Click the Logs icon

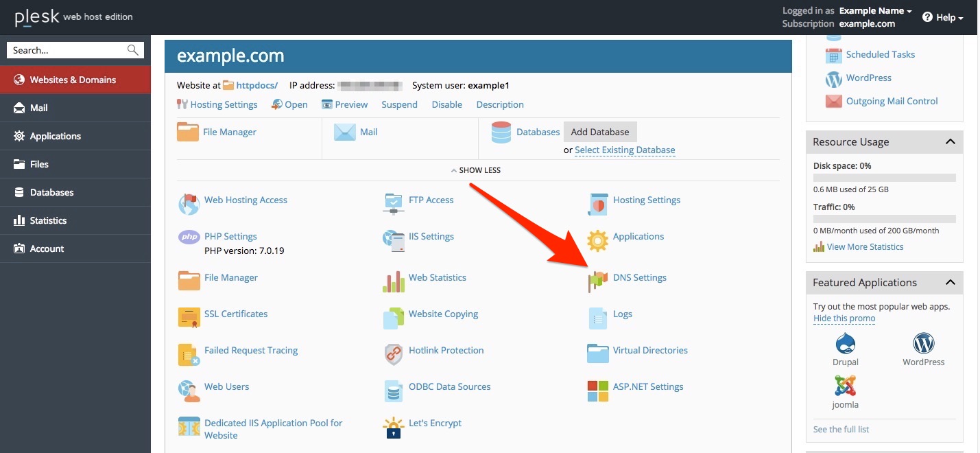(x=598, y=318)
